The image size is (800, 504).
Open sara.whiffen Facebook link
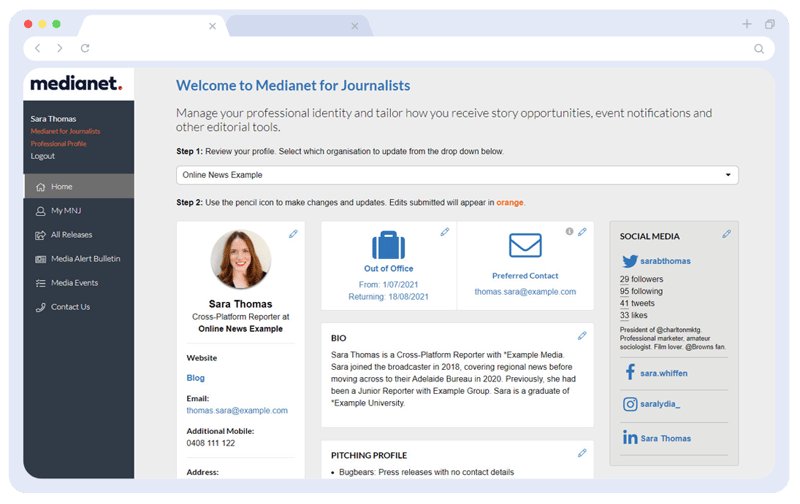click(664, 373)
